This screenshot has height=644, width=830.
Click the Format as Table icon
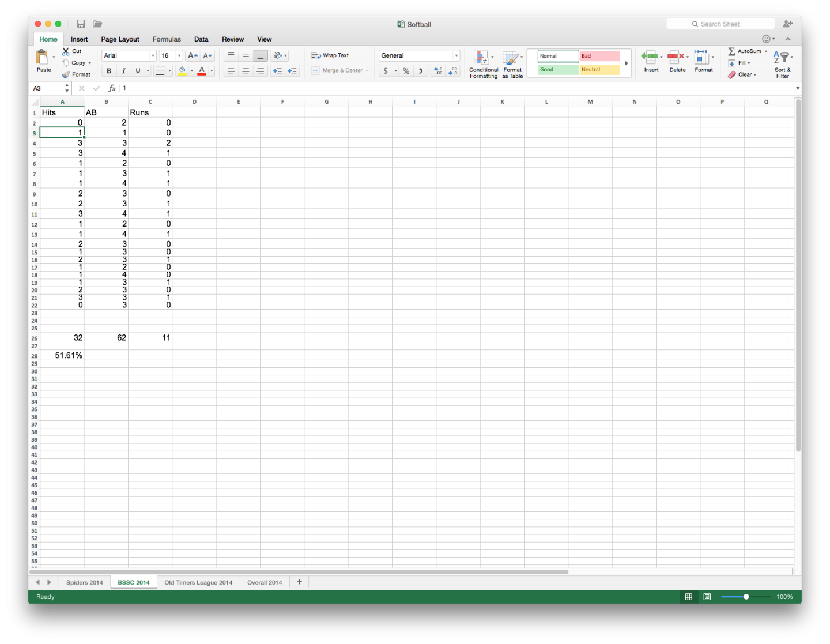click(512, 62)
